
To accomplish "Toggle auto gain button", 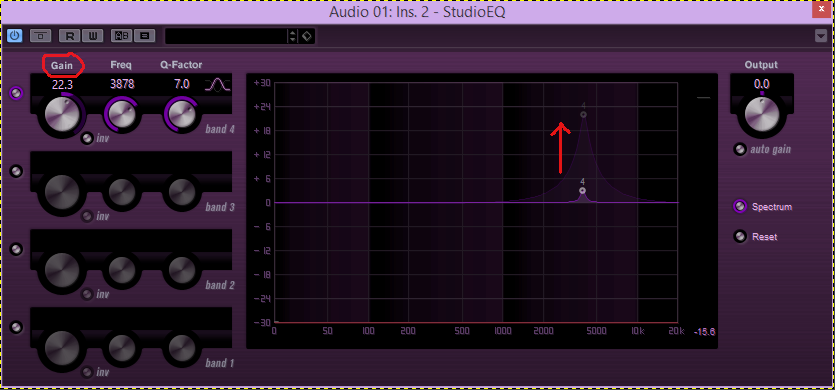I will click(740, 149).
